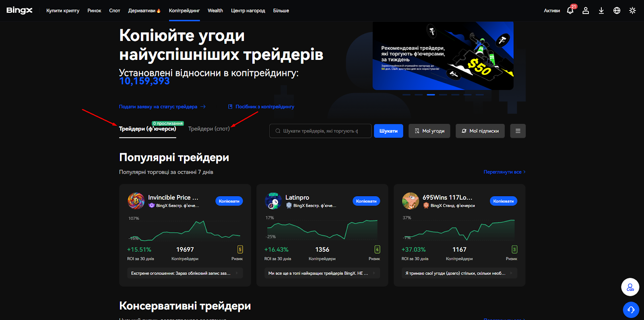Click the search magnifier icon
Image resolution: width=644 pixels, height=320 pixels.
(x=278, y=131)
